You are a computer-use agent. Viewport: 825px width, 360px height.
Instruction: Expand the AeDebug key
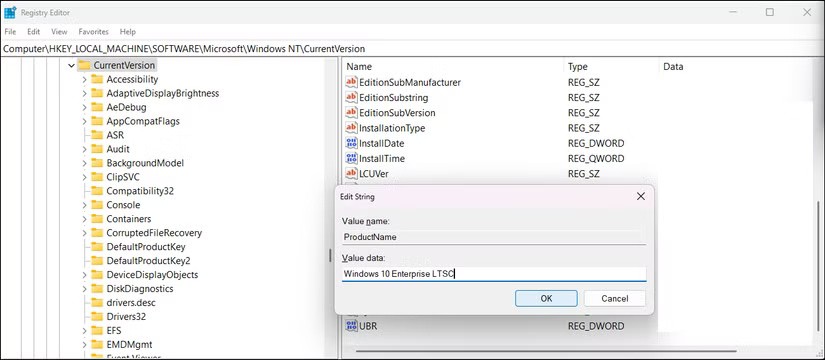click(84, 107)
